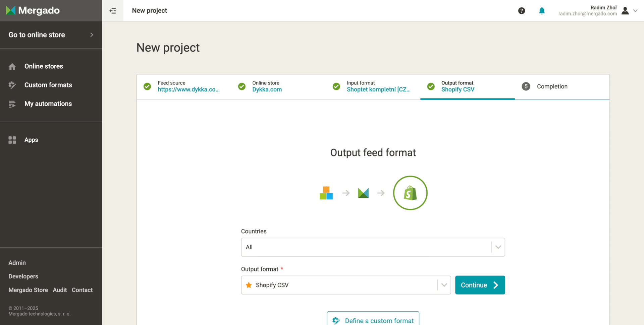The image size is (644, 325).
Task: Go to the Input format step
Action: click(378, 86)
